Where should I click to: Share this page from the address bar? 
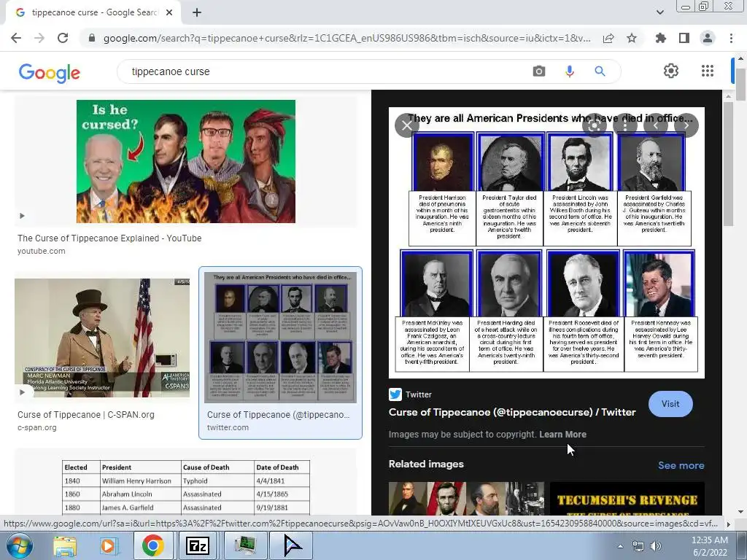pyautogui.click(x=608, y=38)
